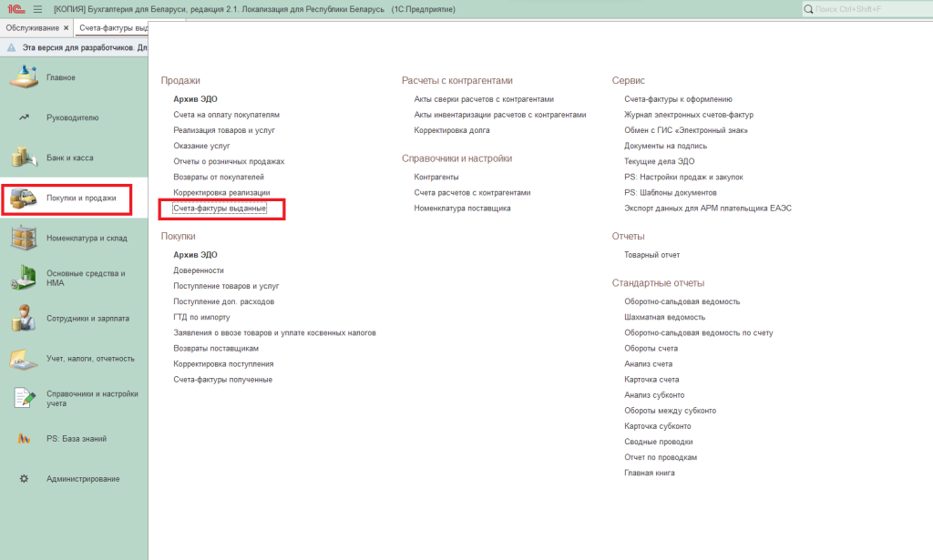Screen dimensions: 933x560
Task: Open Оборотно-сальдовая ведомость report
Action: pyautogui.click(x=682, y=301)
